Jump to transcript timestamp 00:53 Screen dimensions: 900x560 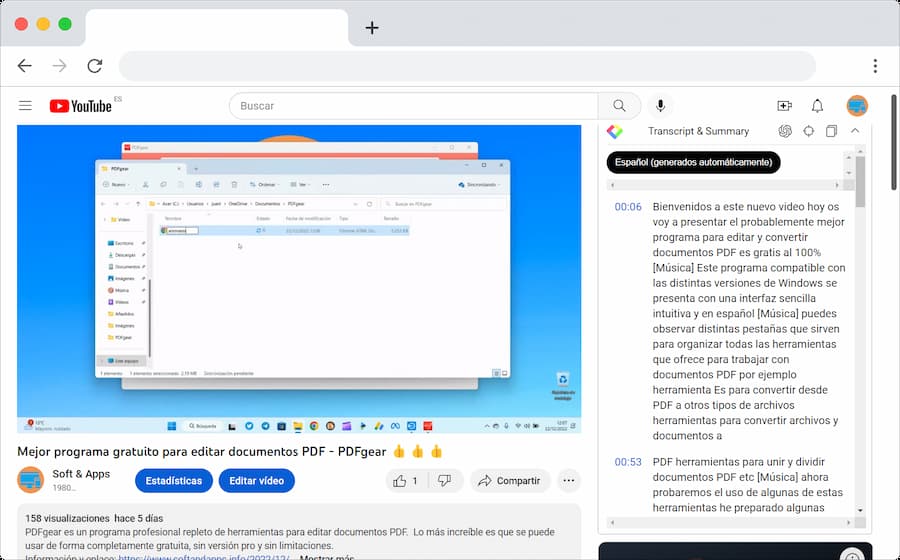tap(628, 462)
